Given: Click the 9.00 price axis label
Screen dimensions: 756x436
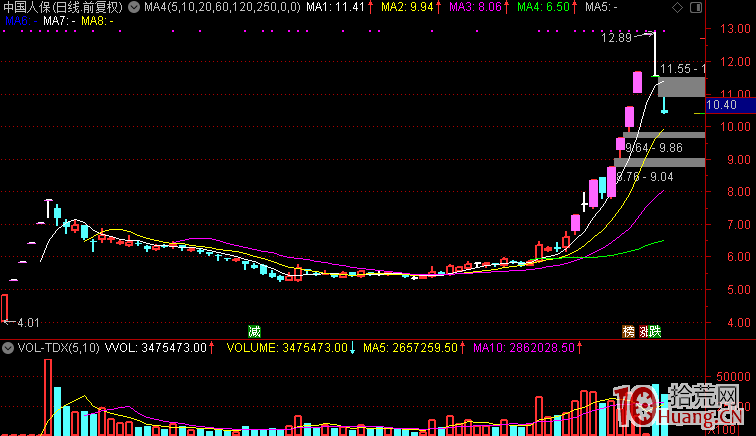Looking at the screenshot, I should pos(739,159).
